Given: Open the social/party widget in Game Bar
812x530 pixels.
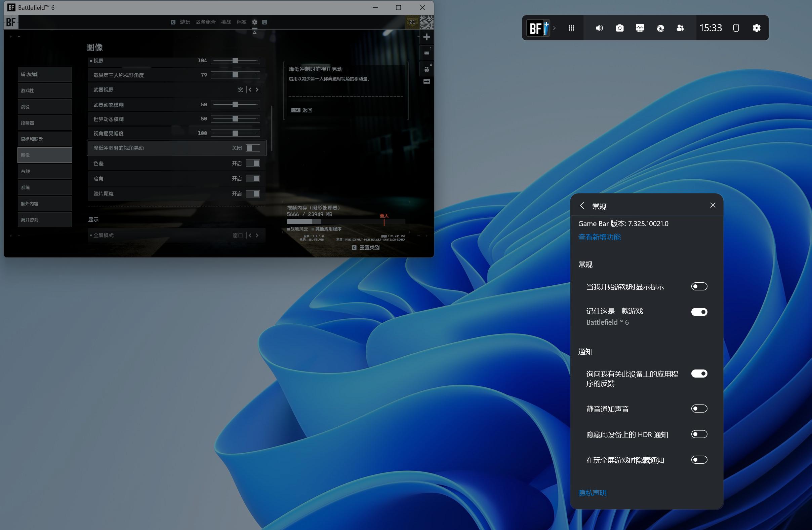Looking at the screenshot, I should [680, 28].
